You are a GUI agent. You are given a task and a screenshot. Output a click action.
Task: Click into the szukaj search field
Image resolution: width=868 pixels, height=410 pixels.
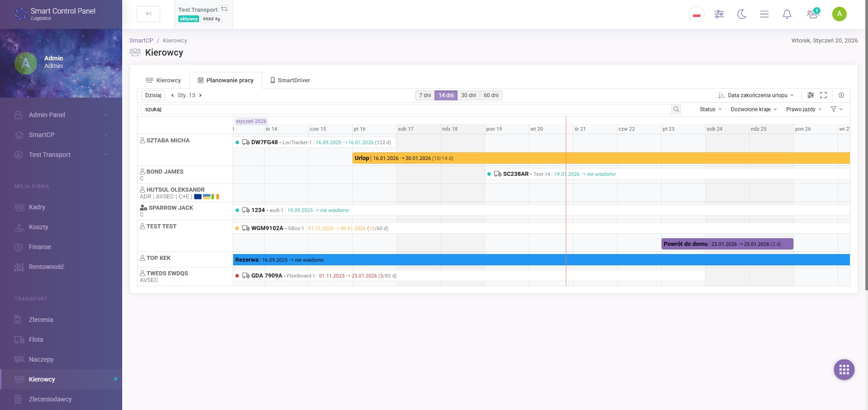click(406, 109)
